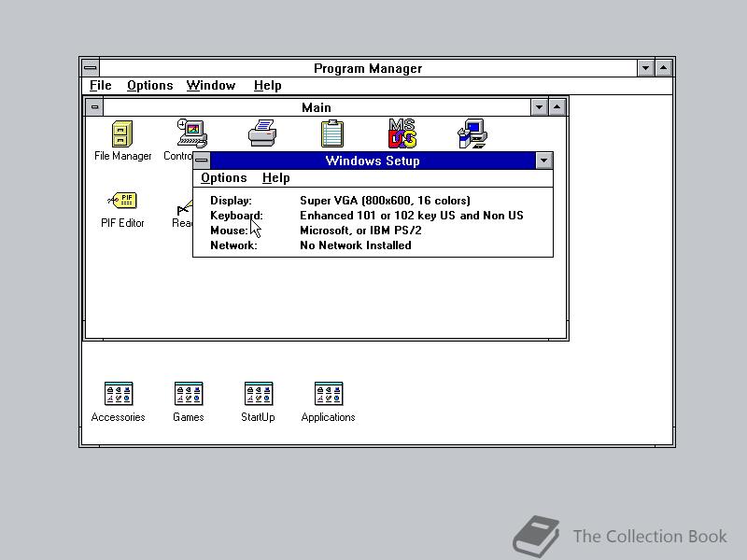This screenshot has width=747, height=560.
Task: Open the StartUp program group icon
Action: 259,393
